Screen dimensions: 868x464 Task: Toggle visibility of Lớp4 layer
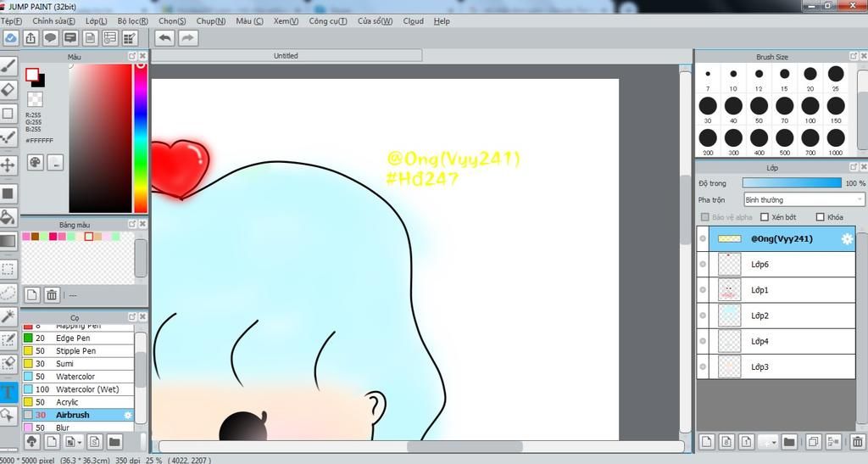click(x=703, y=341)
